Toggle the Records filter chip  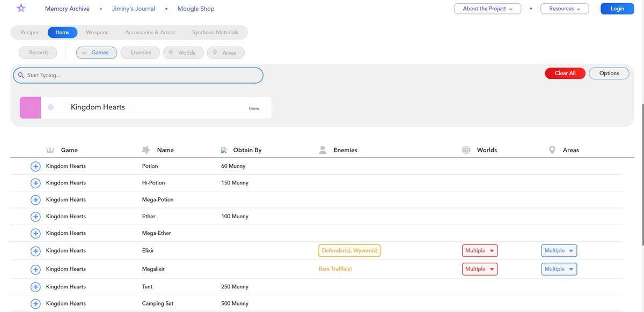tap(38, 53)
